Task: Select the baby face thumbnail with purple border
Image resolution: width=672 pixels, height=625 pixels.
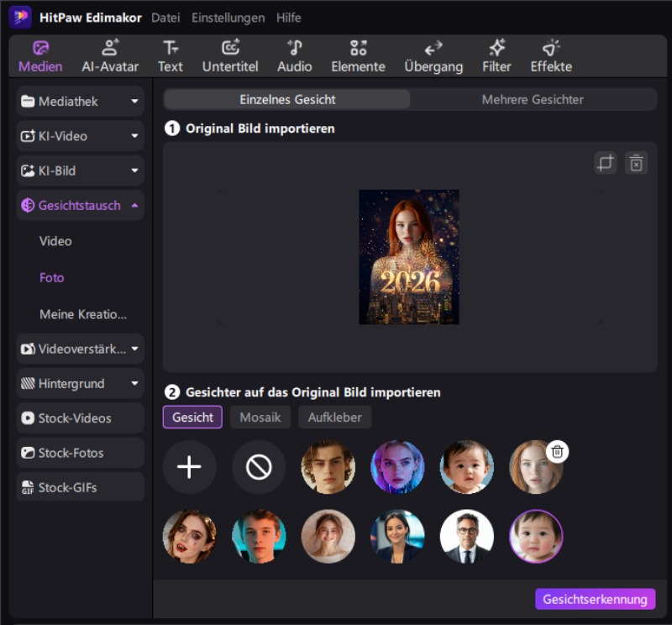Action: 536,536
